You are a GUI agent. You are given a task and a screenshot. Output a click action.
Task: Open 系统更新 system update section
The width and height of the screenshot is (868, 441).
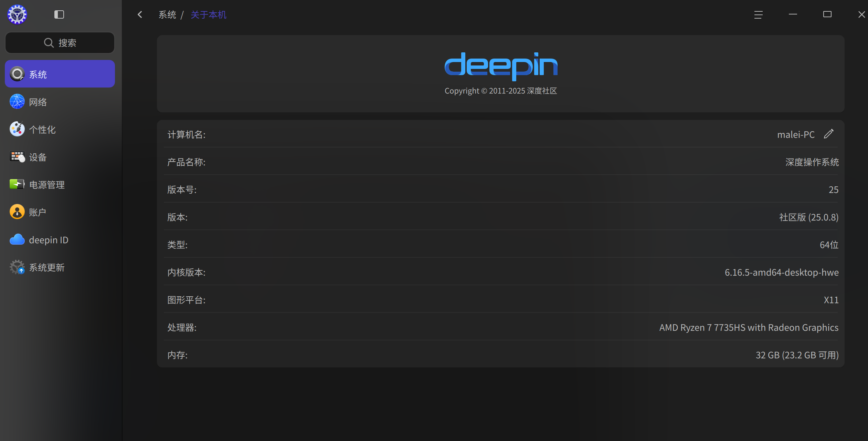[60, 267]
